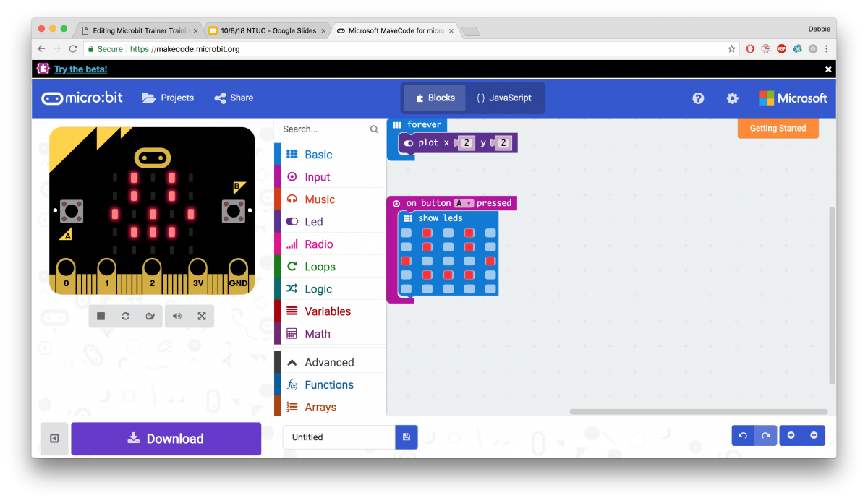Click the Opera red extension icon
Screen dimensions: 868x503
[x=750, y=49]
